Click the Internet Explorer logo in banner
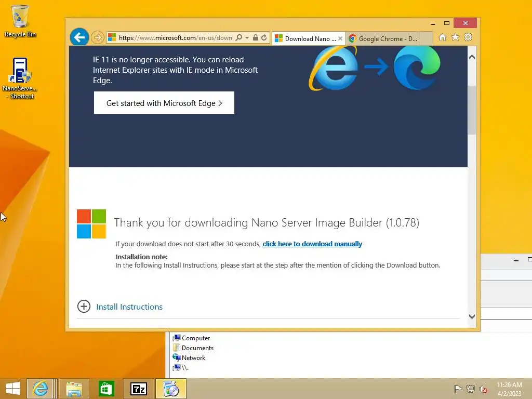This screenshot has width=532, height=399. click(333, 69)
